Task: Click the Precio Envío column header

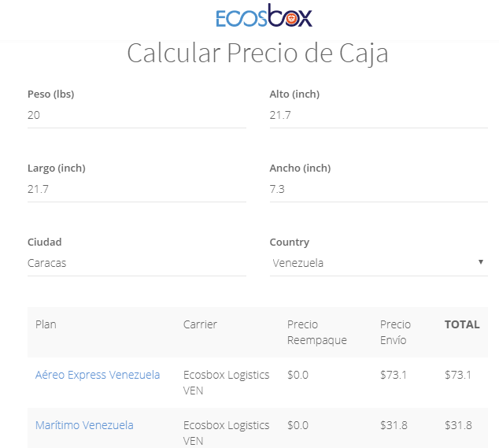Action: pos(395,332)
